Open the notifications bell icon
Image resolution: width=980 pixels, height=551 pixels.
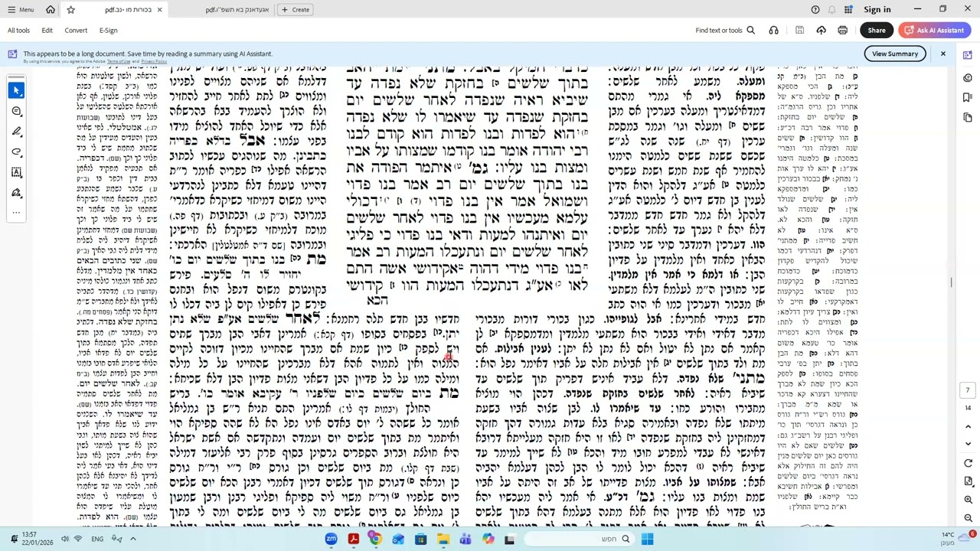coord(832,10)
